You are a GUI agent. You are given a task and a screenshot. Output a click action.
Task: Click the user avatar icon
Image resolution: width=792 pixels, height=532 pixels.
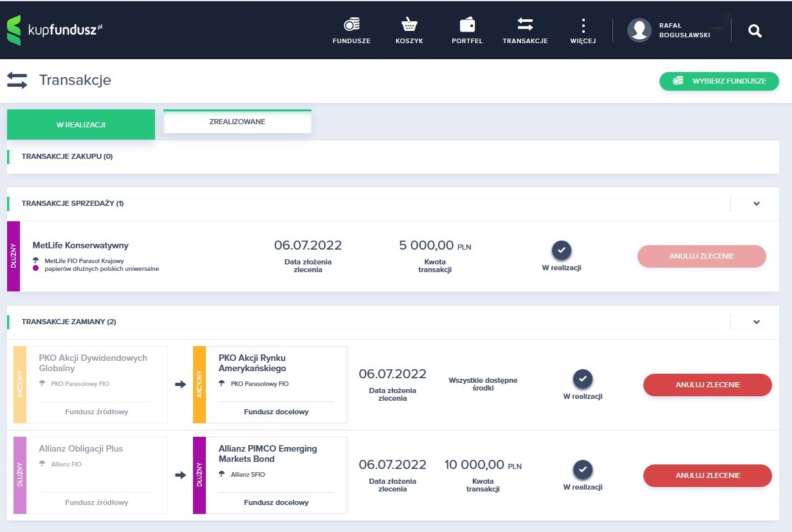pyautogui.click(x=640, y=30)
